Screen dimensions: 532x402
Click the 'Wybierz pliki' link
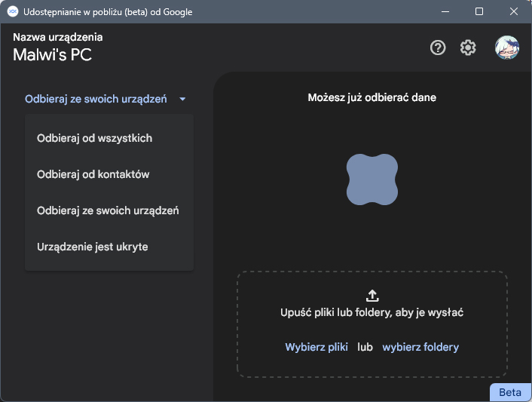pyautogui.click(x=316, y=347)
